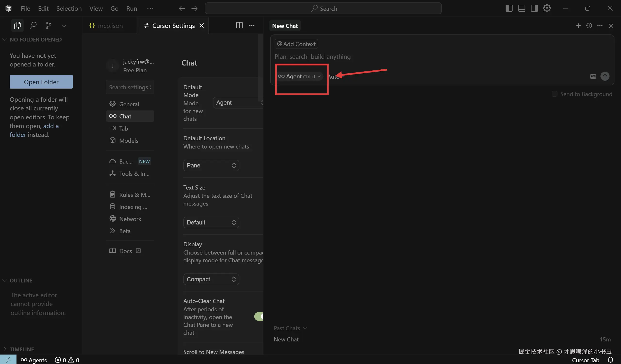The height and width of the screenshot is (364, 621).
Task: Open the Search view icon in sidebar
Action: coord(33,25)
